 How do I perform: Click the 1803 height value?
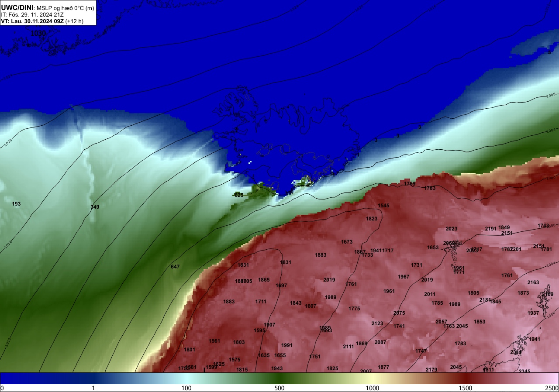coord(239,342)
